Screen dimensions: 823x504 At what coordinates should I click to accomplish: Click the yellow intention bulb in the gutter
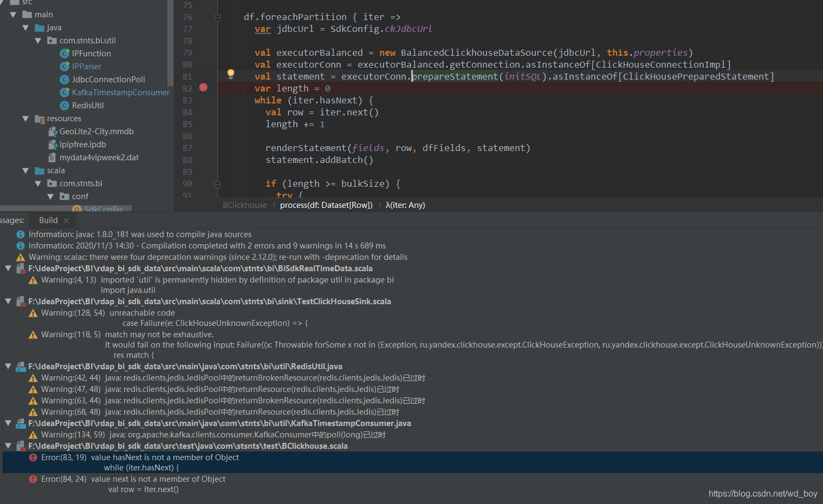point(230,72)
